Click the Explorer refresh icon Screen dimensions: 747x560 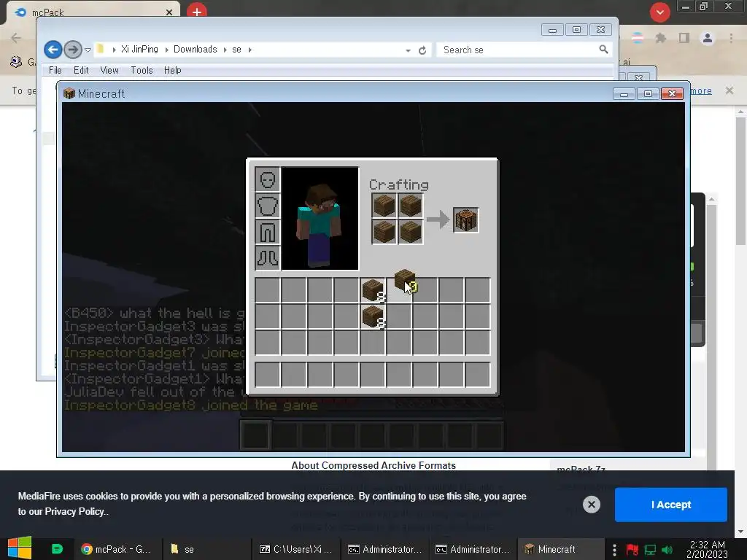pyautogui.click(x=422, y=50)
